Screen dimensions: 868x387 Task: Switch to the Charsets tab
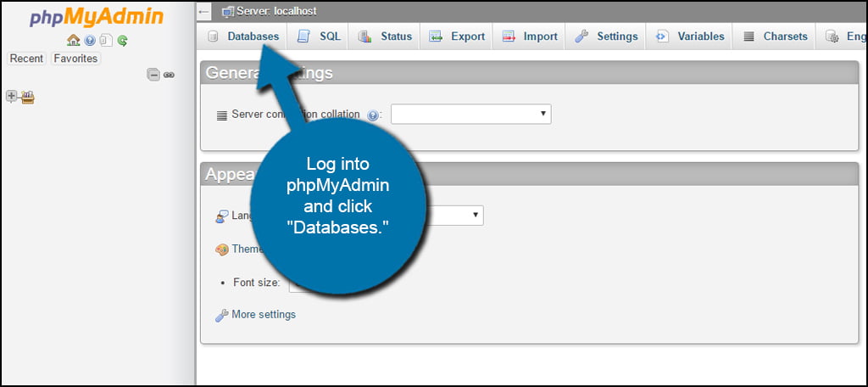point(775,36)
